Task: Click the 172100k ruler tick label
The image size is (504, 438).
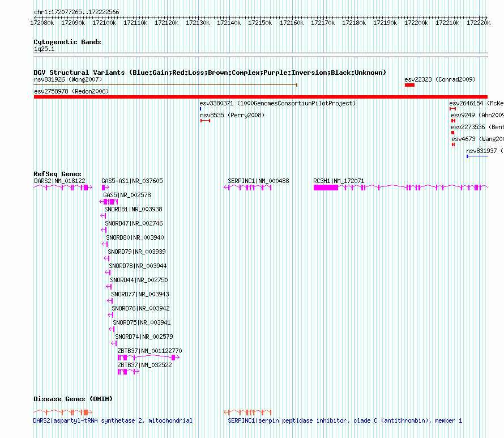Action: coord(104,23)
